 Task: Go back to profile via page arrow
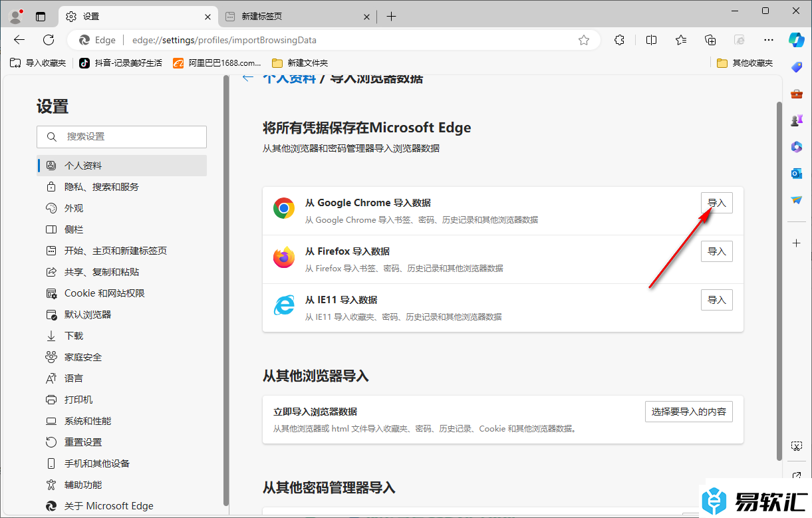(x=248, y=78)
